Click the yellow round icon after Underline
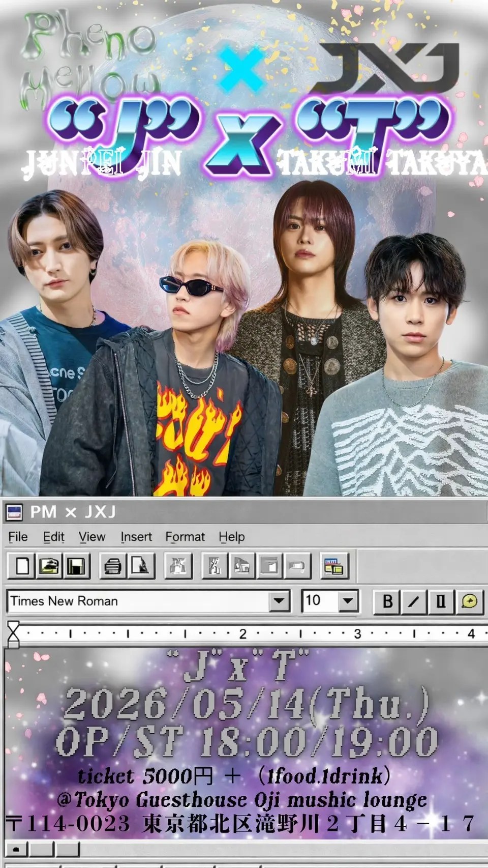This screenshot has height=868, width=488. (x=469, y=601)
